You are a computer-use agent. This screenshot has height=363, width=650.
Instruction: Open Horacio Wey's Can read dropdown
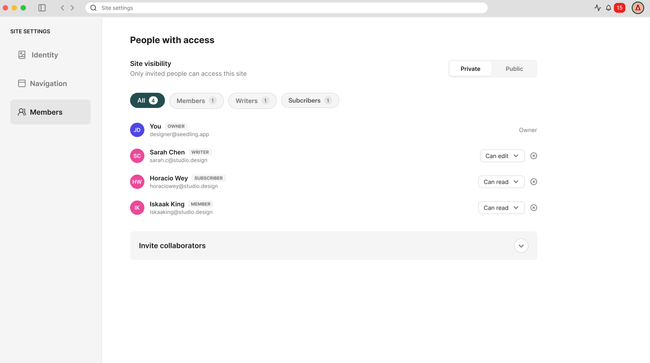[x=501, y=182]
